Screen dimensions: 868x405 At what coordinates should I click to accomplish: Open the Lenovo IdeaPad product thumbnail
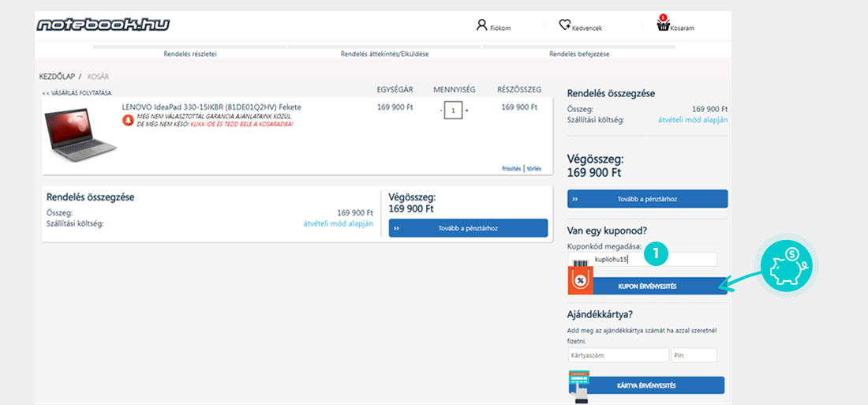(80, 133)
